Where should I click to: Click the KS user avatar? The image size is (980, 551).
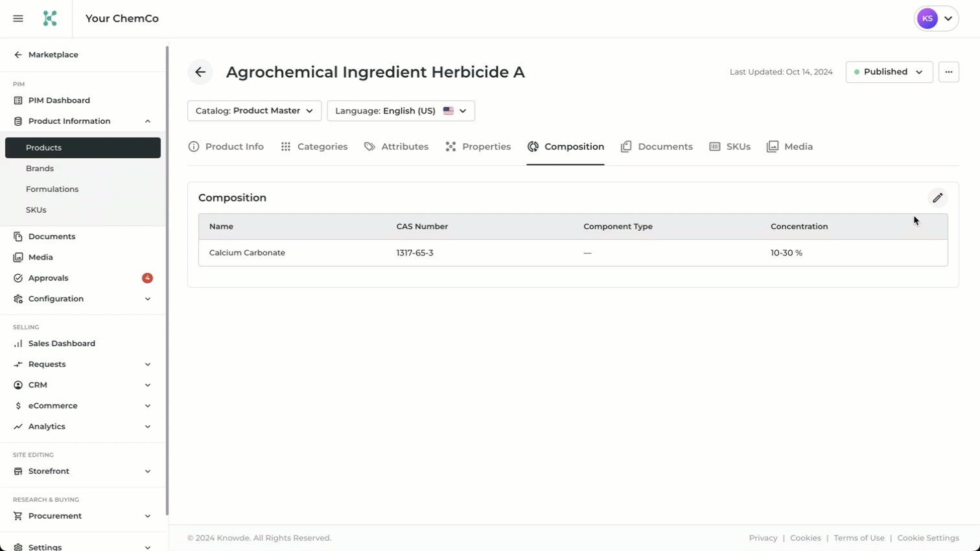tap(927, 19)
